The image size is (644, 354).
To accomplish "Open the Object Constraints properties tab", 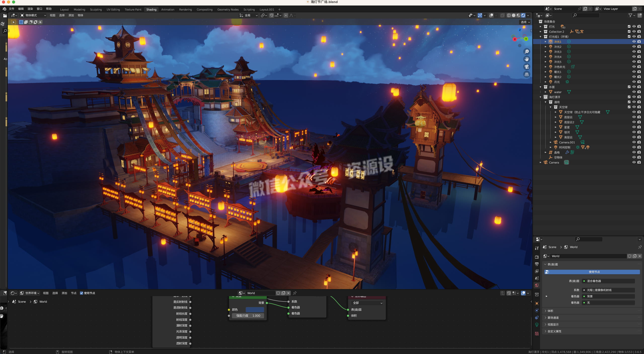I will (537, 318).
